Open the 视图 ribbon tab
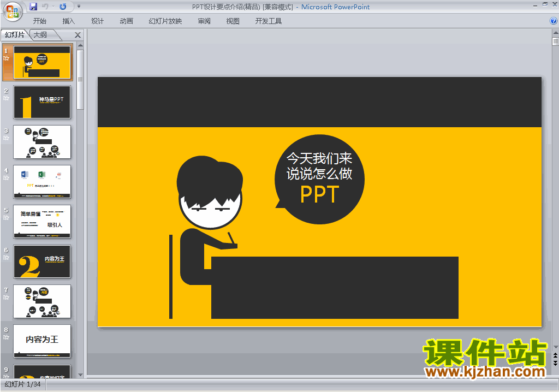Image resolution: width=559 pixels, height=392 pixels. [233, 21]
